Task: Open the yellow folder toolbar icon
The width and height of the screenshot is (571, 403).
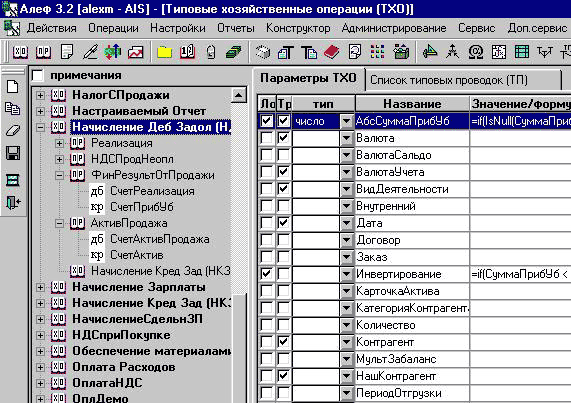Action: 164,53
